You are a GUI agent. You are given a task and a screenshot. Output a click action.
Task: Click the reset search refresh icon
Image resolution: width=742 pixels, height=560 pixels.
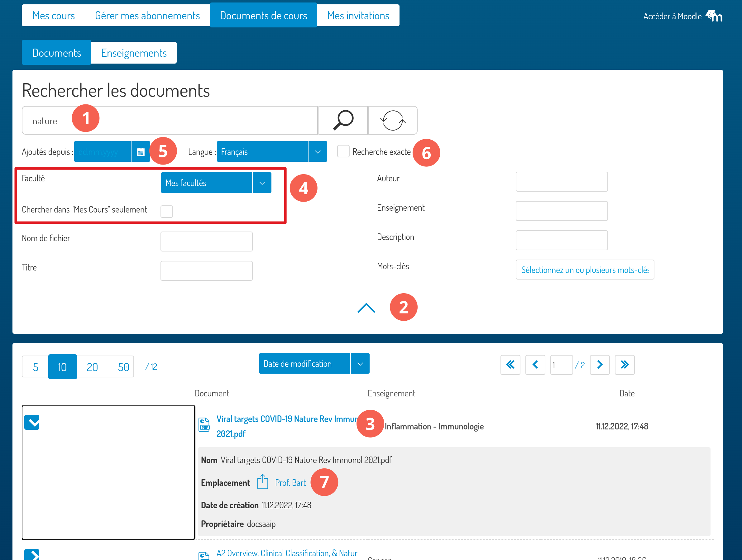[392, 120]
